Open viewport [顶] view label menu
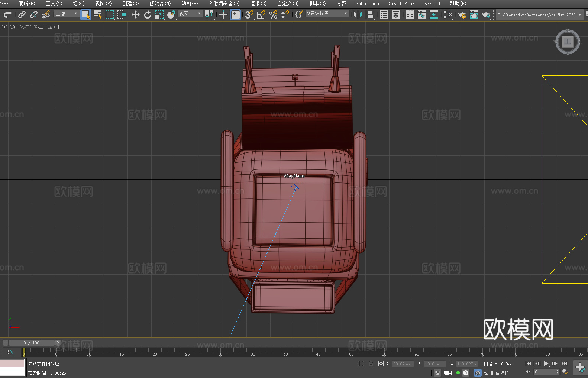This screenshot has width=588, height=378. (x=13, y=27)
